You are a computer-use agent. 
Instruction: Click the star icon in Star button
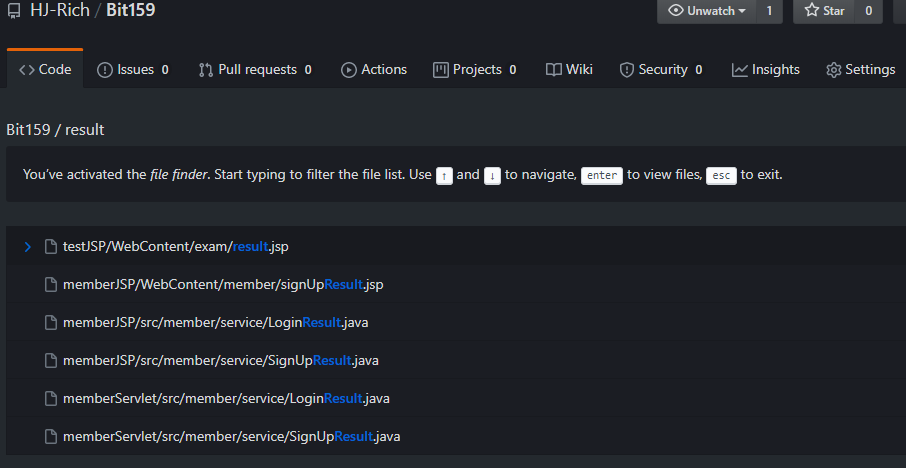[x=811, y=10]
